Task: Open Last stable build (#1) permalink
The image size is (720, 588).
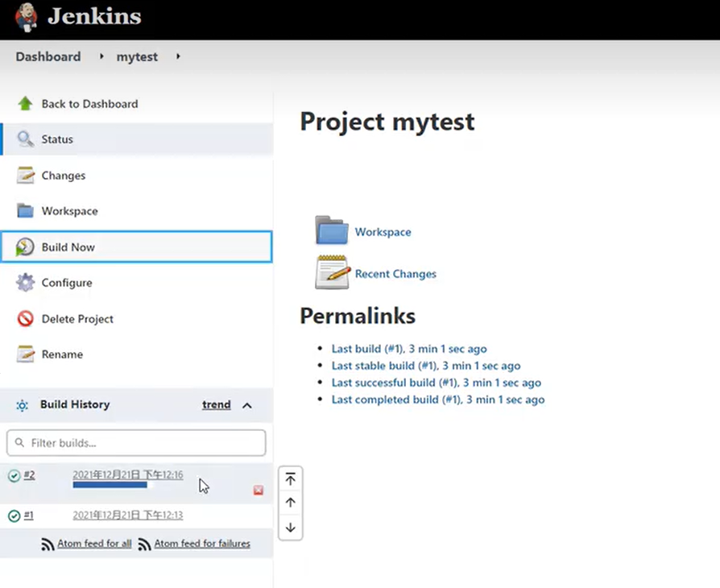Action: click(426, 366)
